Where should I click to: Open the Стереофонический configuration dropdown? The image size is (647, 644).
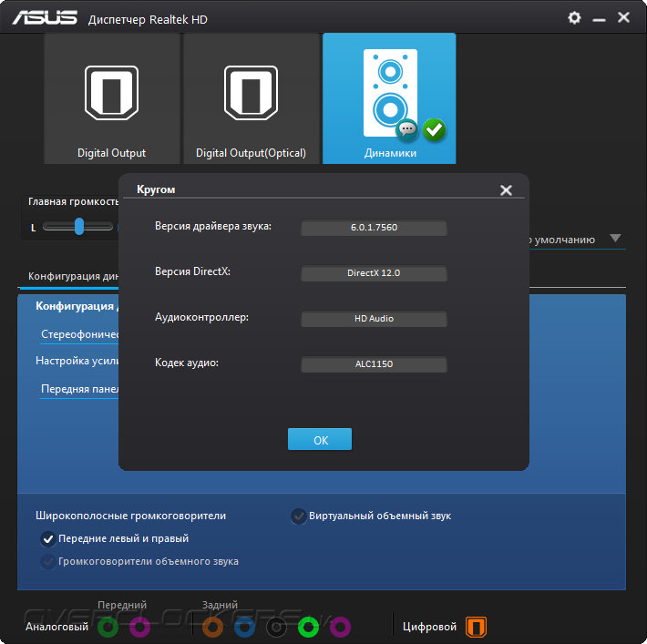pos(79,334)
